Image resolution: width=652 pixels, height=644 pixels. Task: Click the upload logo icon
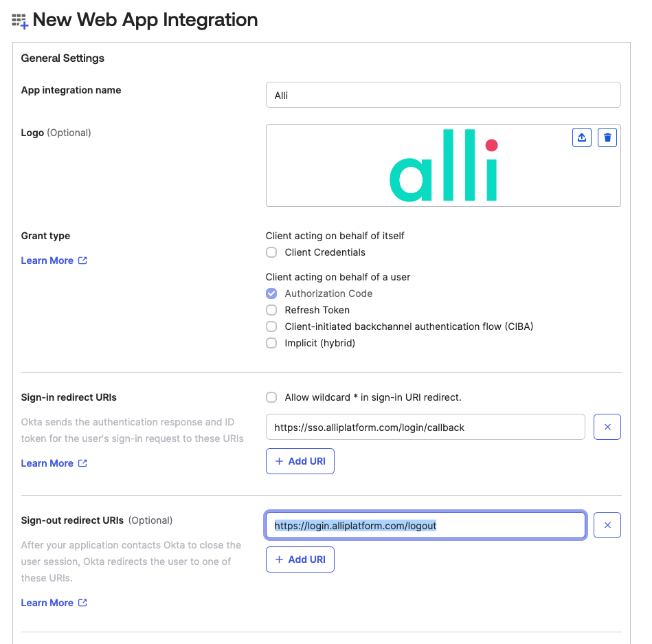[x=582, y=137]
